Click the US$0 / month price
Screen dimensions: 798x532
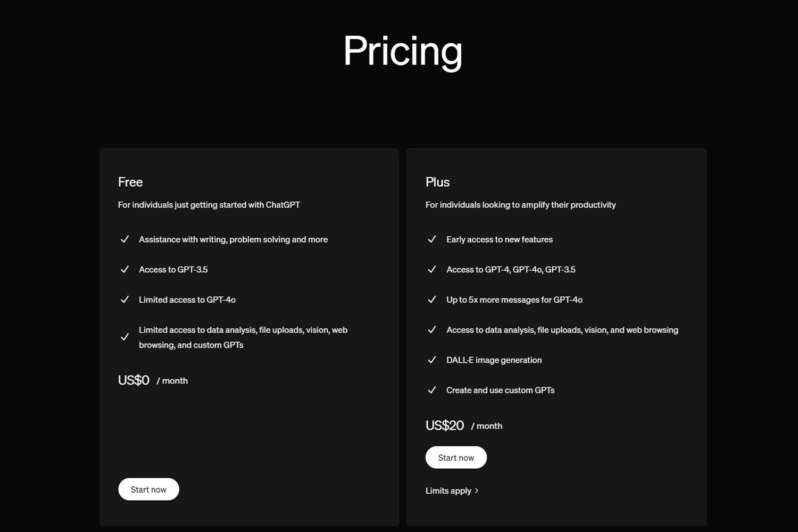click(153, 380)
